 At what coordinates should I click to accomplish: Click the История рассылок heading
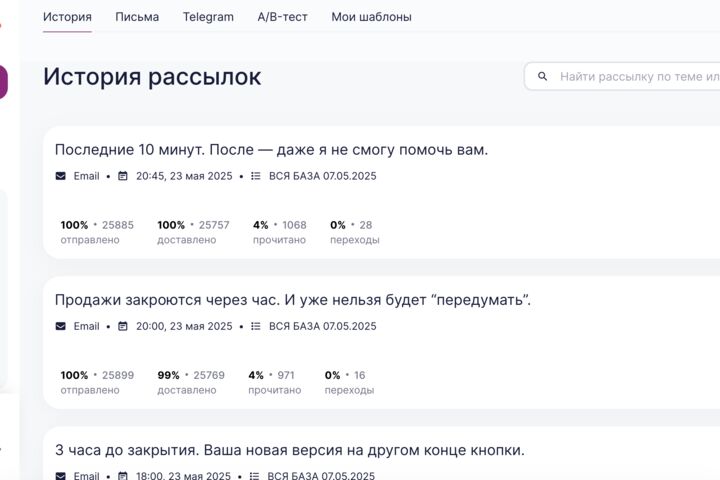click(152, 76)
